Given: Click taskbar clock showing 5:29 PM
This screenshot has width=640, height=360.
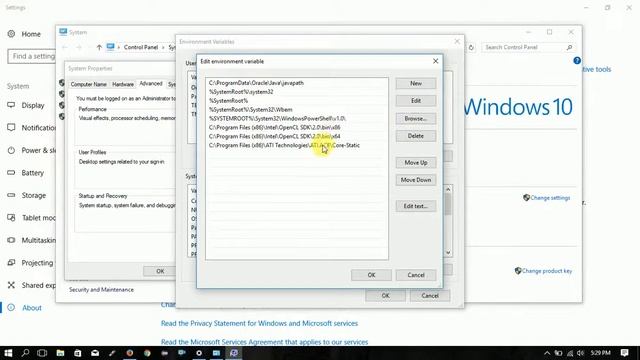Looking at the screenshot, I should pyautogui.click(x=600, y=353).
